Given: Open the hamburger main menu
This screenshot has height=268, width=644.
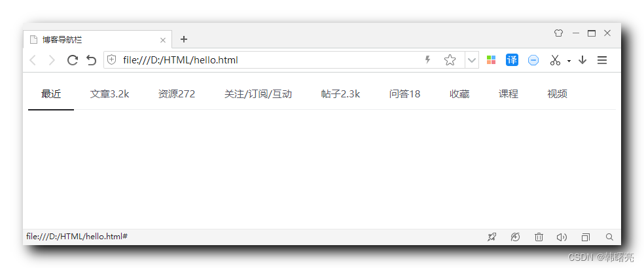Looking at the screenshot, I should tap(601, 60).
